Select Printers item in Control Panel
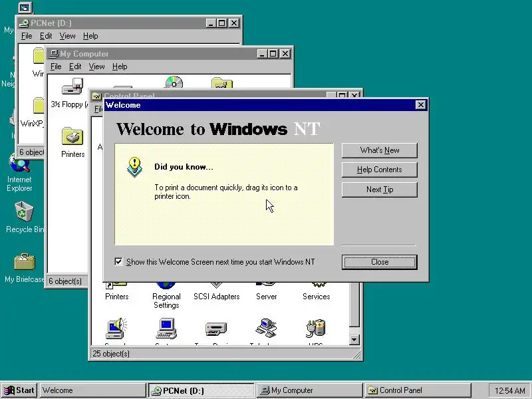The height and width of the screenshot is (399, 532). pos(117,293)
